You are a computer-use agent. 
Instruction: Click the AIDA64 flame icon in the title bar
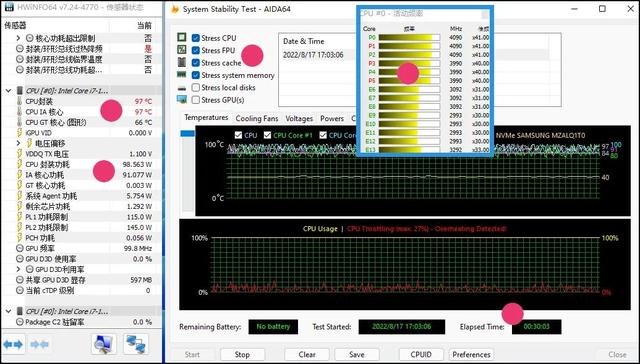[x=175, y=9]
